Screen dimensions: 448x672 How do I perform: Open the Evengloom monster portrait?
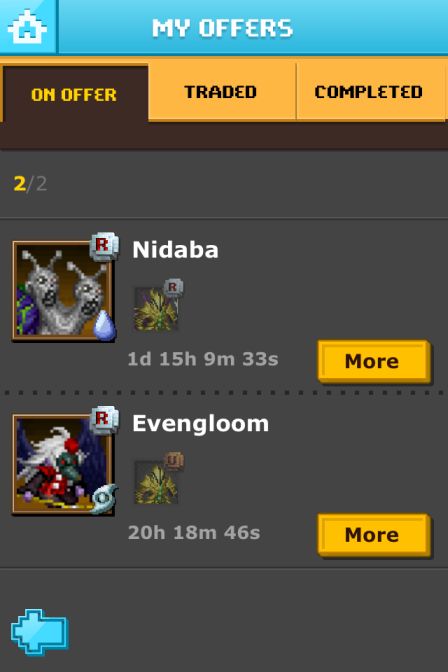click(63, 464)
